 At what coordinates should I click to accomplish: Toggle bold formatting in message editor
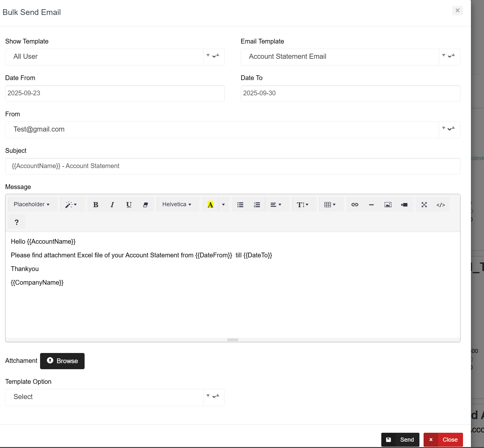95,205
